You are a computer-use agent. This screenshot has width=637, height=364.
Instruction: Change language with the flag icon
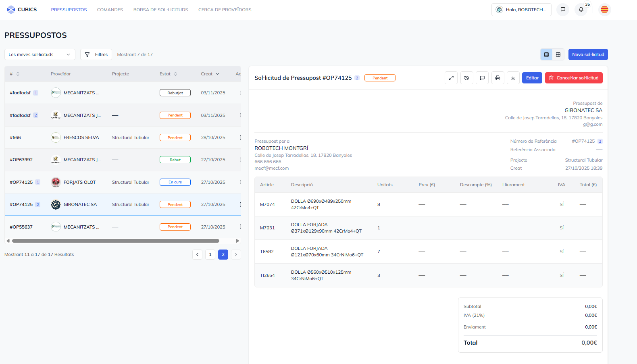(x=604, y=10)
